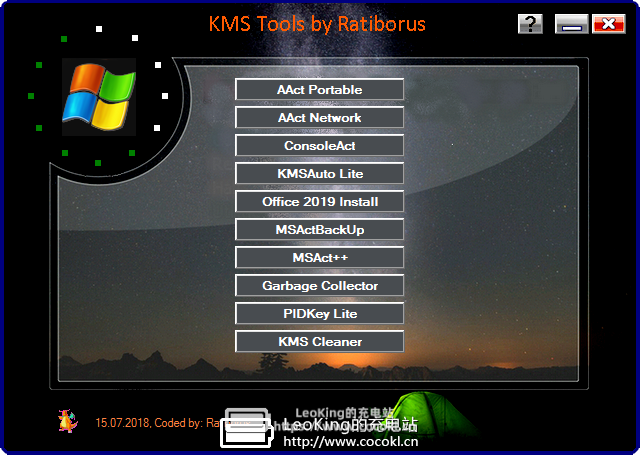Run KMS Cleaner
The image size is (640, 455).
[x=319, y=341]
